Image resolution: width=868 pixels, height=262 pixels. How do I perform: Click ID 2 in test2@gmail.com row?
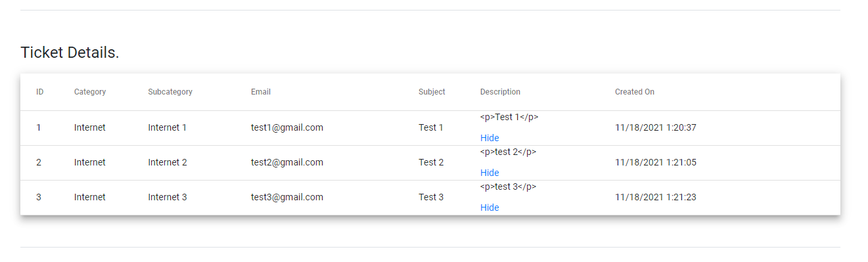[x=39, y=162]
